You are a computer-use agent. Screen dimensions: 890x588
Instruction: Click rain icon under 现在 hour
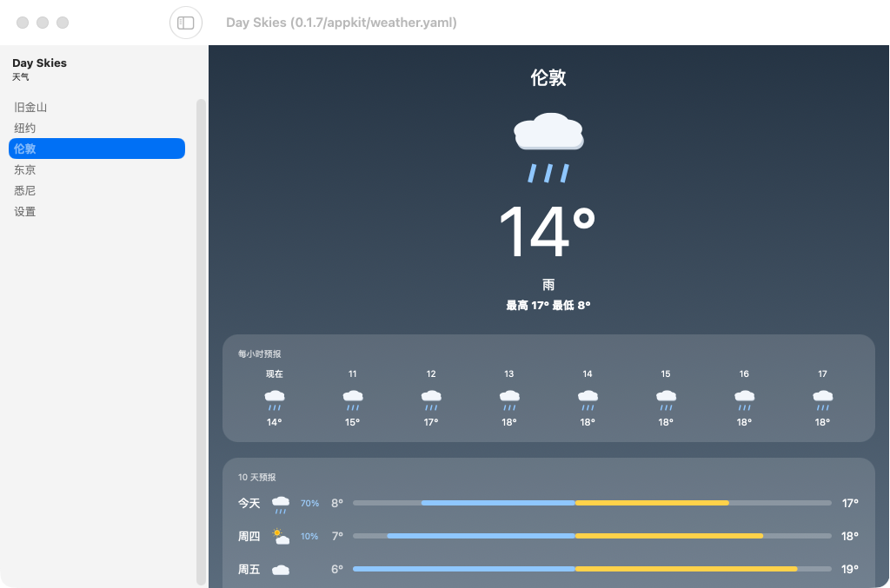point(274,400)
